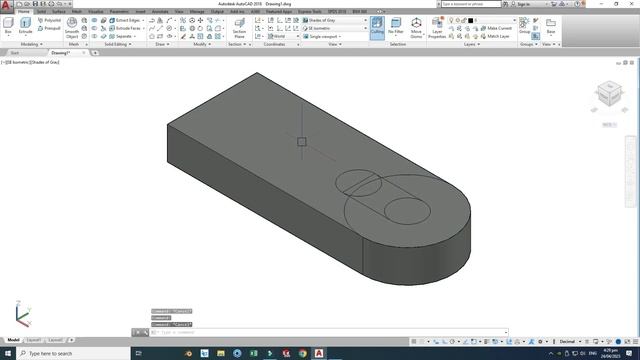
Task: Toggle grid display in status bar
Action: point(413,341)
